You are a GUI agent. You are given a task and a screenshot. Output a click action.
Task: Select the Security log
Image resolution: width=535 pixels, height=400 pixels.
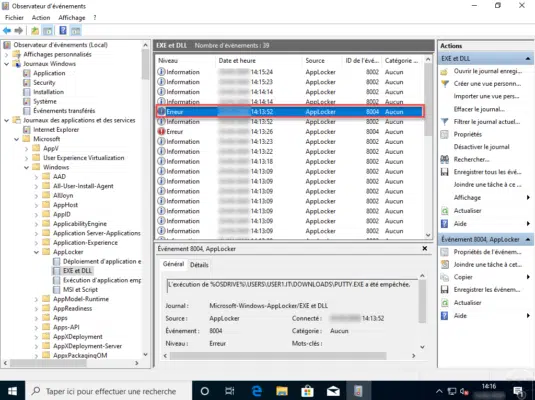tap(44, 83)
